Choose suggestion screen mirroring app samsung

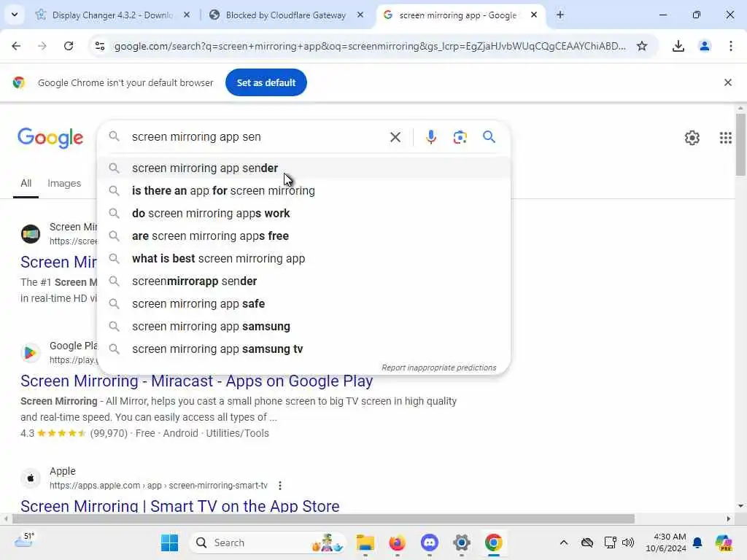304,327
